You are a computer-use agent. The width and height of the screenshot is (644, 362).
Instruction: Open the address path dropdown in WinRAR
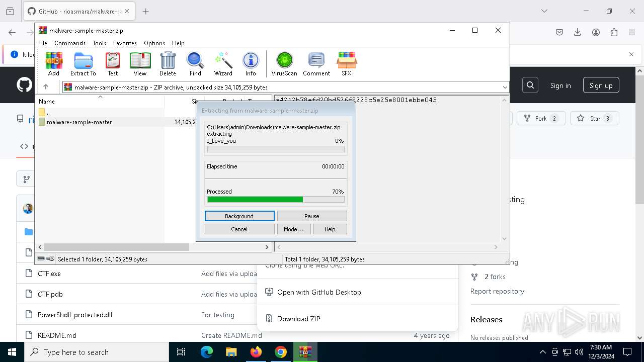(x=505, y=87)
